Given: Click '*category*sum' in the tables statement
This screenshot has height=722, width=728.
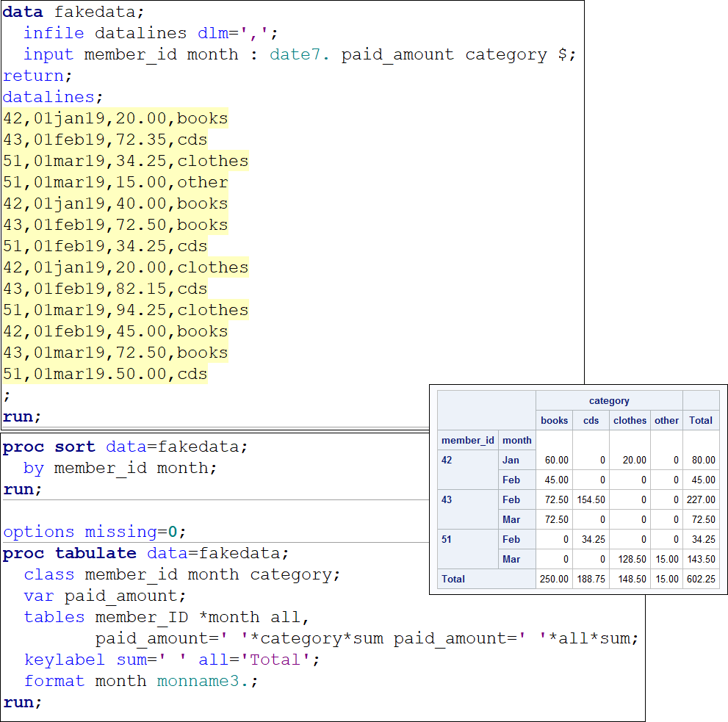Looking at the screenshot, I should coord(317,639).
